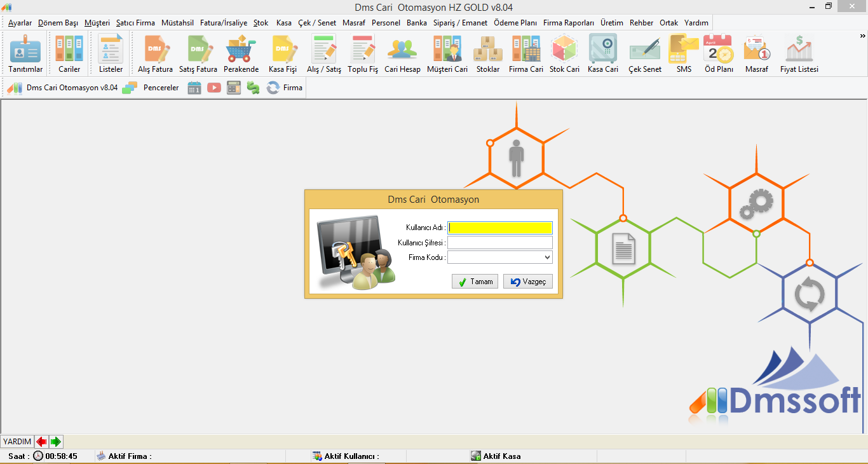Click the Saat clock in status bar

click(43, 456)
